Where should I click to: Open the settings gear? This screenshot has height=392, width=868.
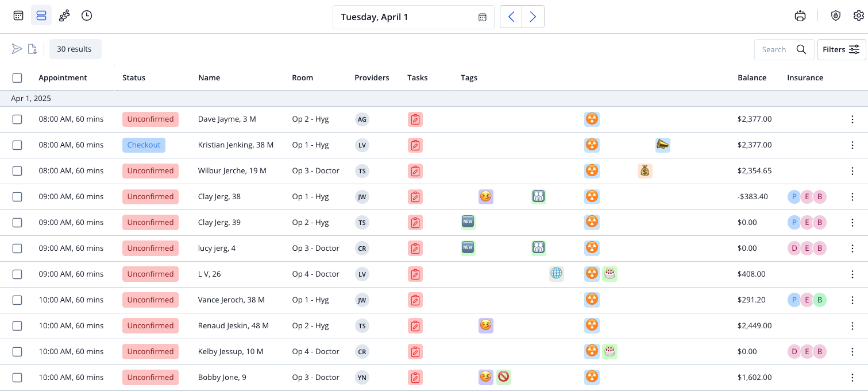tap(859, 16)
